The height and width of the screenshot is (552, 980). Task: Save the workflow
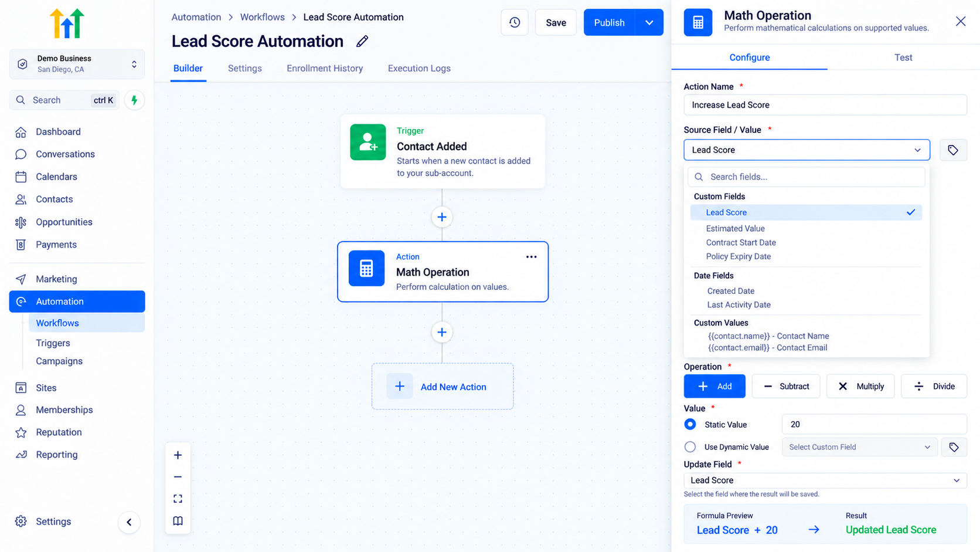[556, 22]
